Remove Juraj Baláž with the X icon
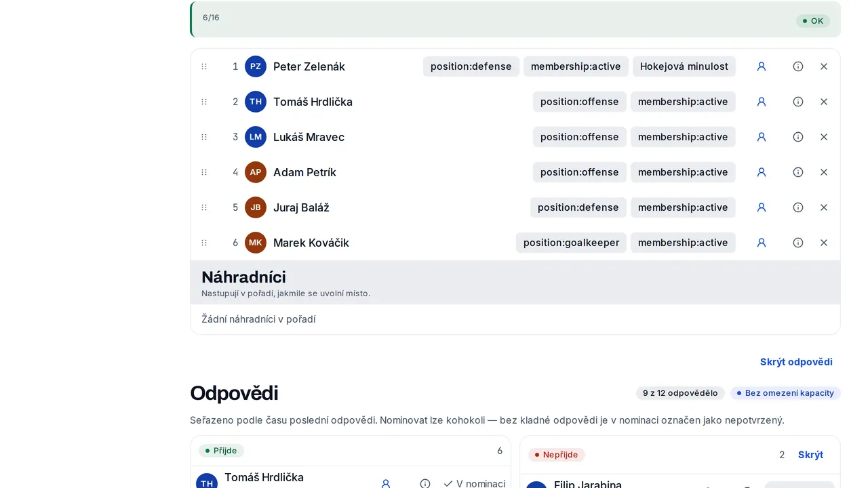Viewport: 868px width, 488px height. coord(824,207)
